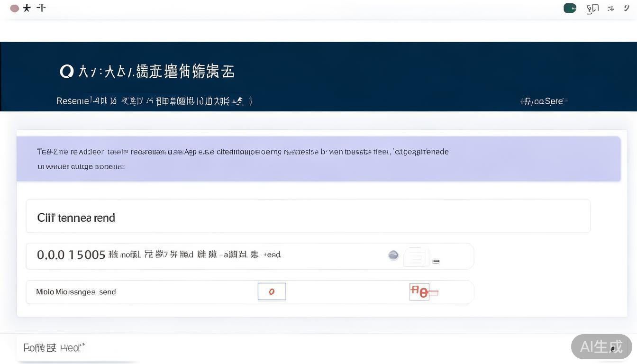Click the split-window icon in the top-right toolbar
This screenshot has height=364, width=637.
pyautogui.click(x=592, y=8)
